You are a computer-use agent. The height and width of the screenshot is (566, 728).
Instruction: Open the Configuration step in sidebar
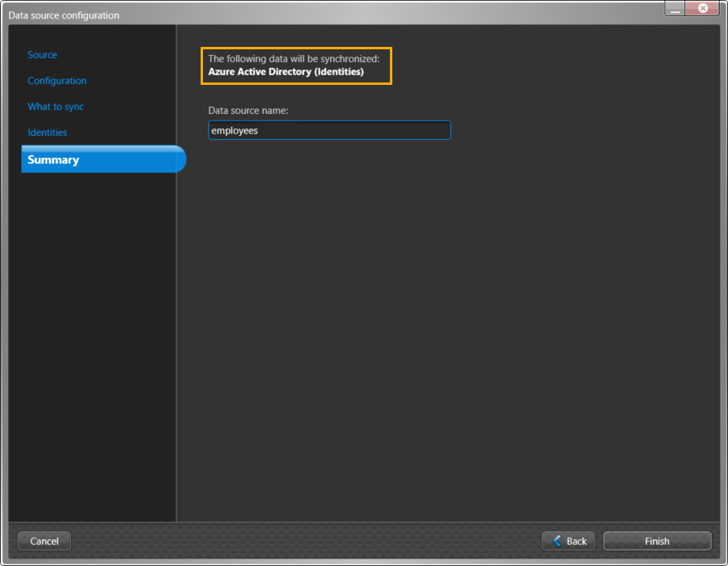[x=57, y=81]
